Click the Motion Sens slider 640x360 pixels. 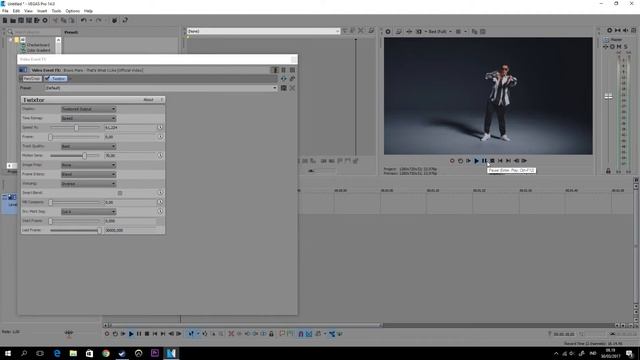point(75,156)
